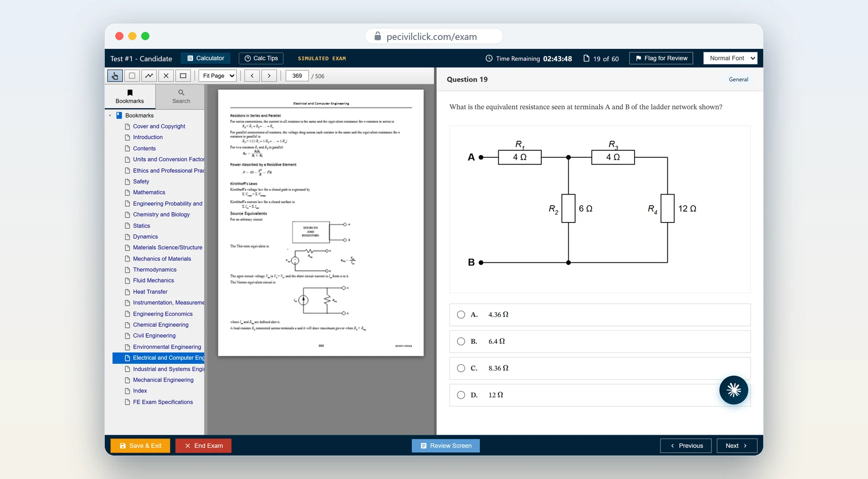Click the lock icon in address bar
The width and height of the screenshot is (868, 479).
tap(378, 36)
